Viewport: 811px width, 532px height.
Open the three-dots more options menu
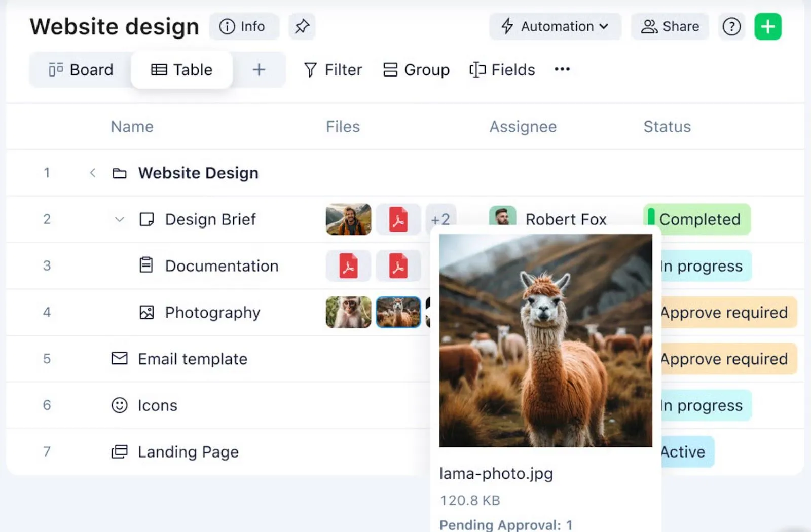tap(562, 69)
